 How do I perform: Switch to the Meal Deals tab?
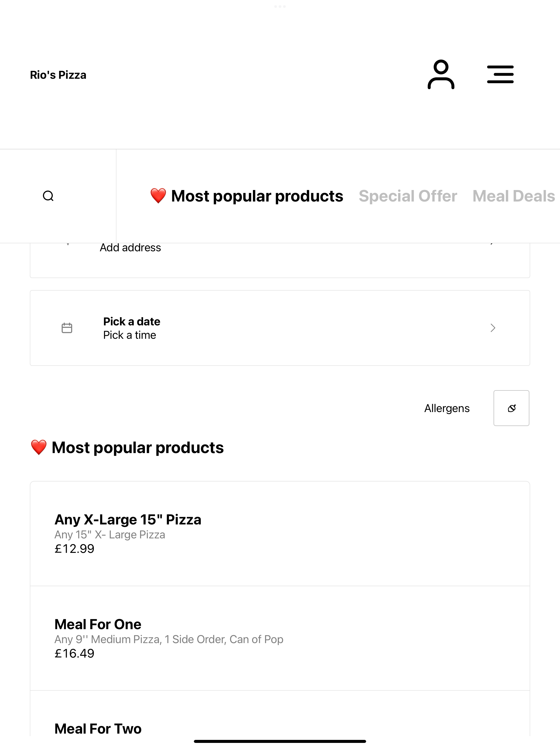click(x=514, y=196)
